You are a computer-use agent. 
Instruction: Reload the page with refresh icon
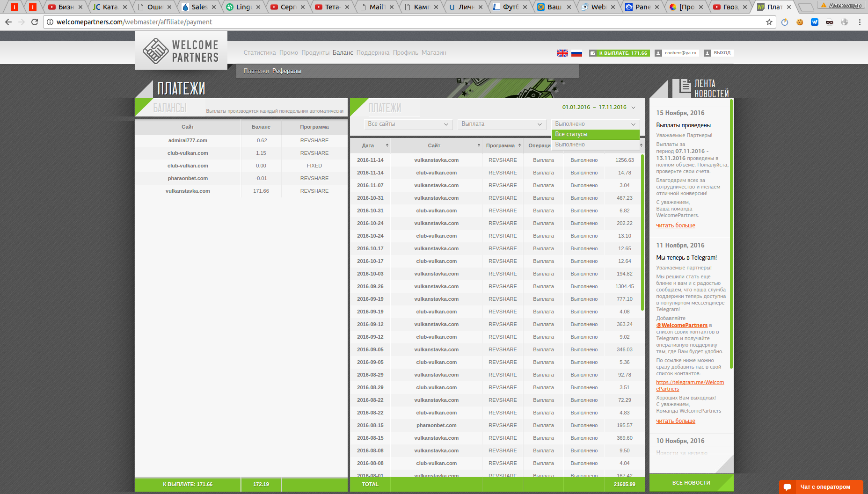coord(34,22)
